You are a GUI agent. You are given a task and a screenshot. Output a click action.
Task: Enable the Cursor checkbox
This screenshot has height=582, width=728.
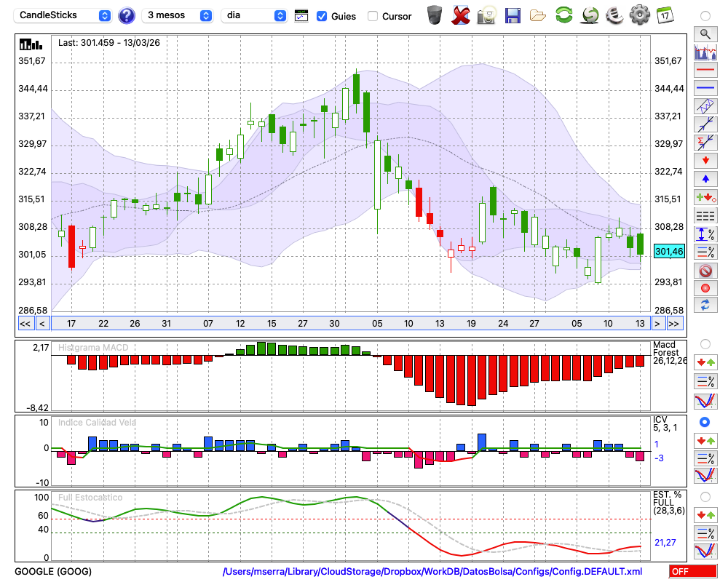coord(373,16)
